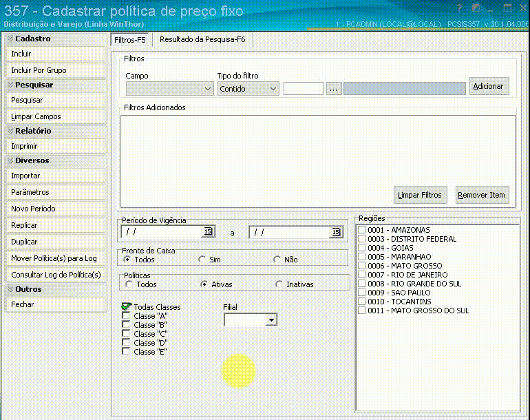Collapse the Diversos section chevron
Viewport: 530px width, 420px height.
click(10, 160)
